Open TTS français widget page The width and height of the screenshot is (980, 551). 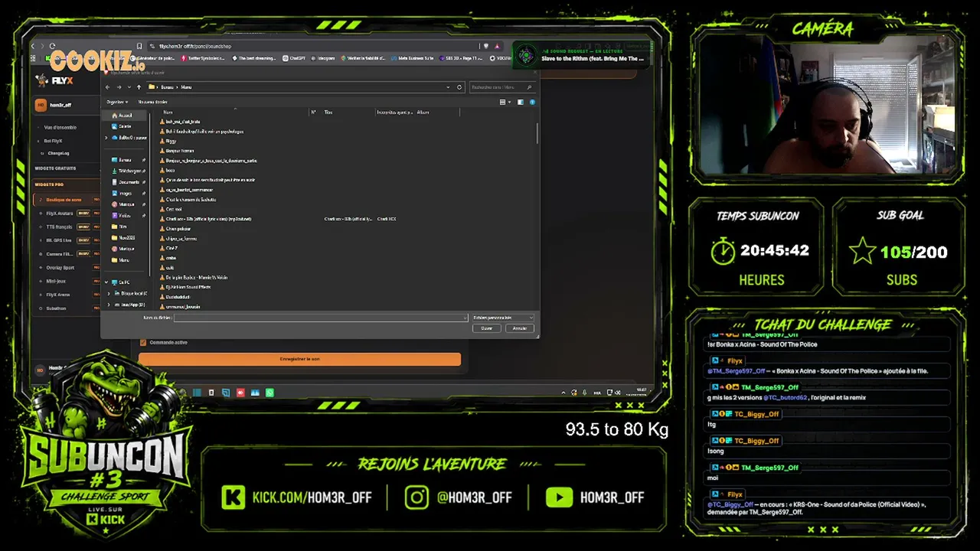59,227
